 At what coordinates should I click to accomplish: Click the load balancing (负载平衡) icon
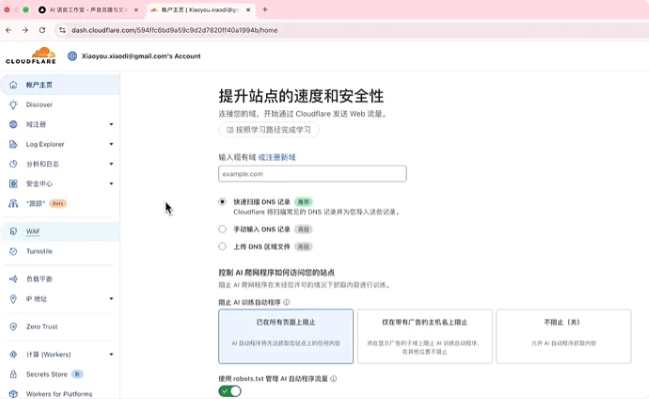[x=13, y=279]
